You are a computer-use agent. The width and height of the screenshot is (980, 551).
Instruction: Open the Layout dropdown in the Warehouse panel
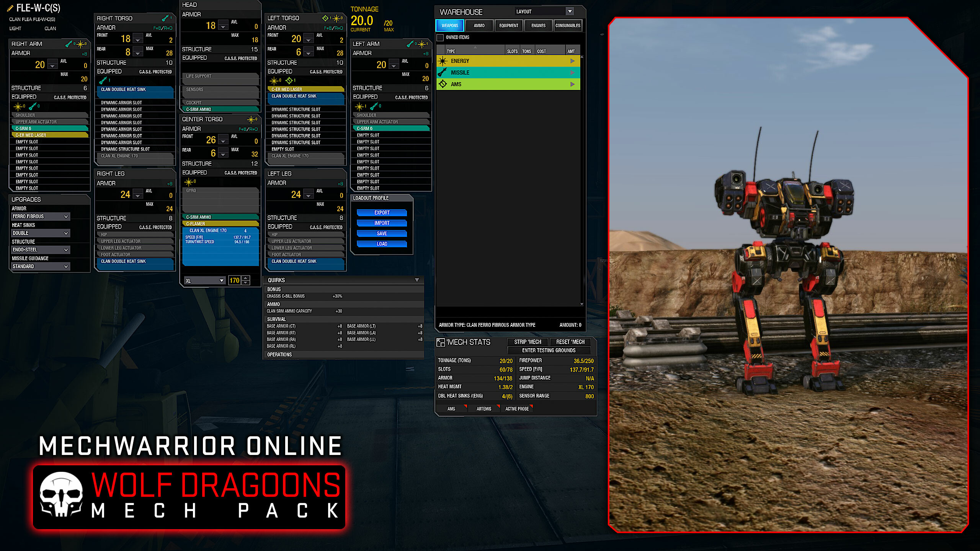(x=570, y=11)
